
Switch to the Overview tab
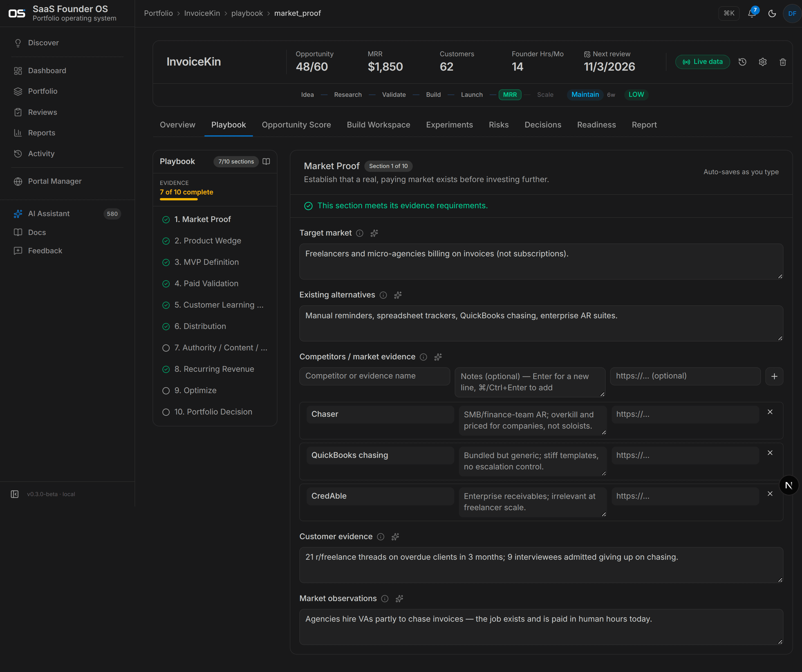click(178, 125)
